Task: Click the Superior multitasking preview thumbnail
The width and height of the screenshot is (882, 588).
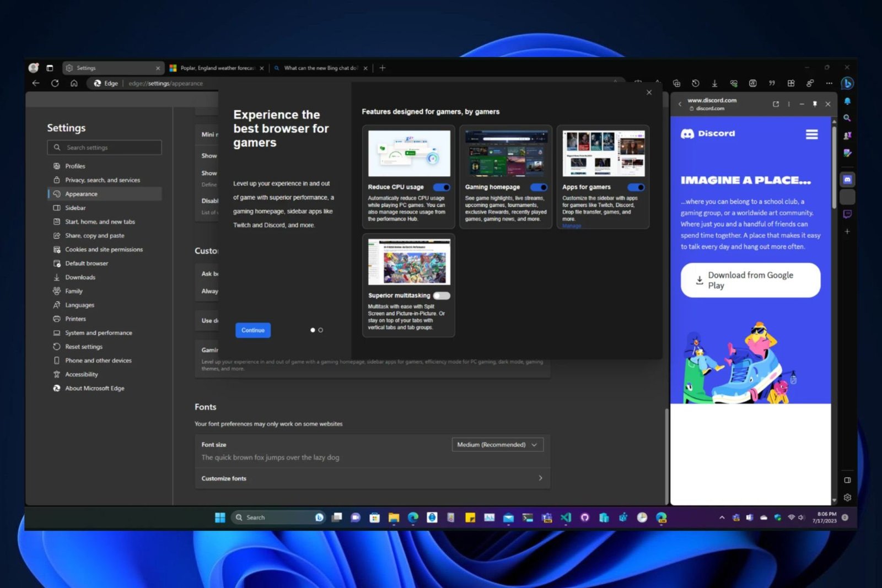Action: 409,262
